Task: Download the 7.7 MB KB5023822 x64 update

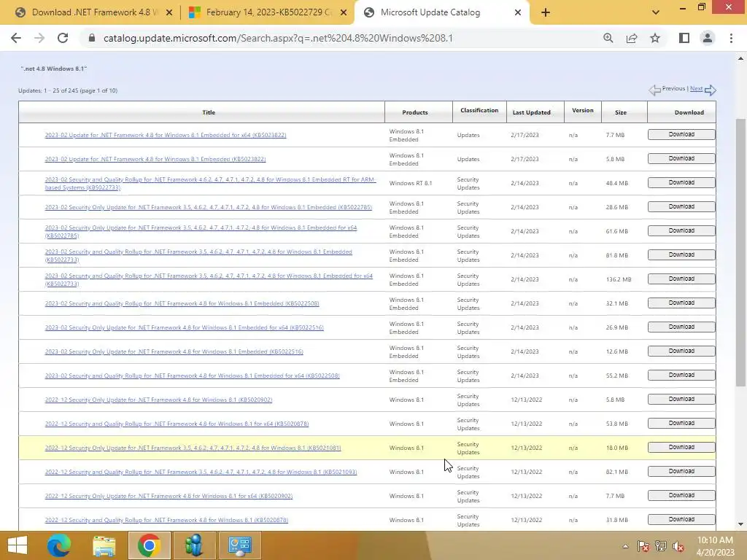Action: pyautogui.click(x=681, y=135)
